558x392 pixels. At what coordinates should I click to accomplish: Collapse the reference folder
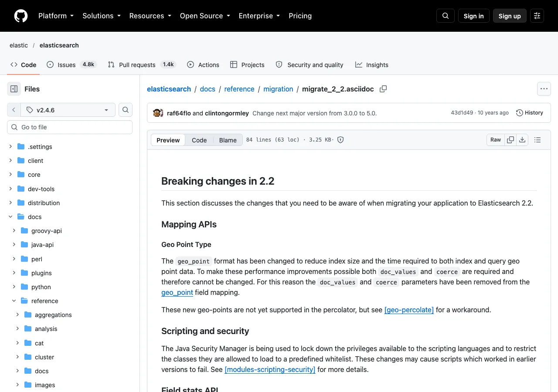point(14,301)
